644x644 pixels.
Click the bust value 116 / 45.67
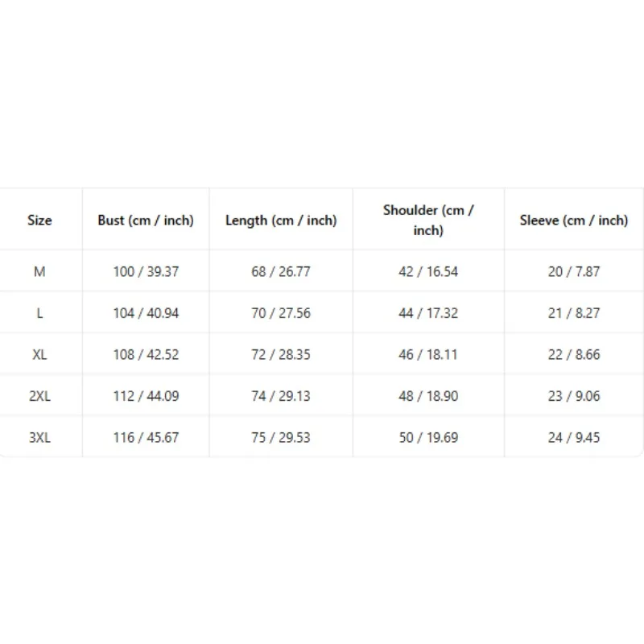click(x=146, y=437)
